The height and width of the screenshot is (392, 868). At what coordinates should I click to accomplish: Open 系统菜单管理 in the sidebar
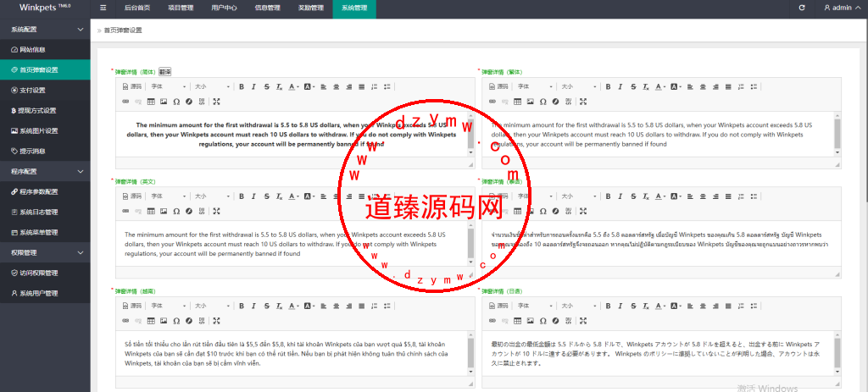[45, 232]
